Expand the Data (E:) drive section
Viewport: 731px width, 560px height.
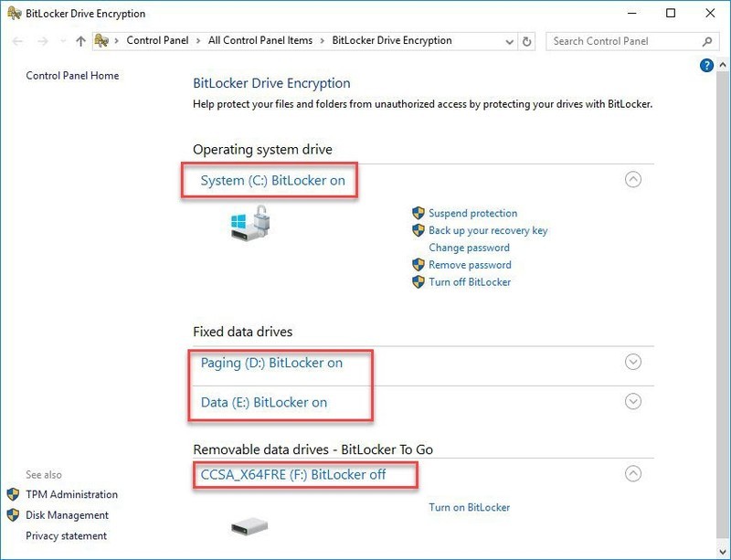632,401
